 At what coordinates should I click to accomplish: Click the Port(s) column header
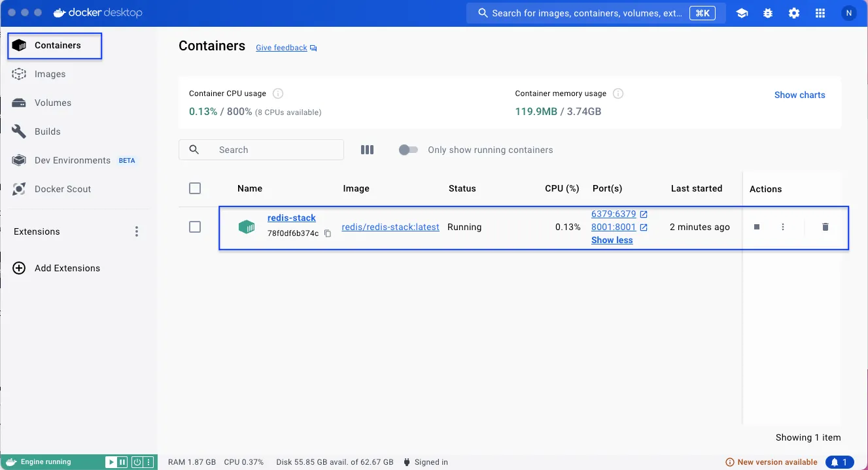pyautogui.click(x=607, y=188)
